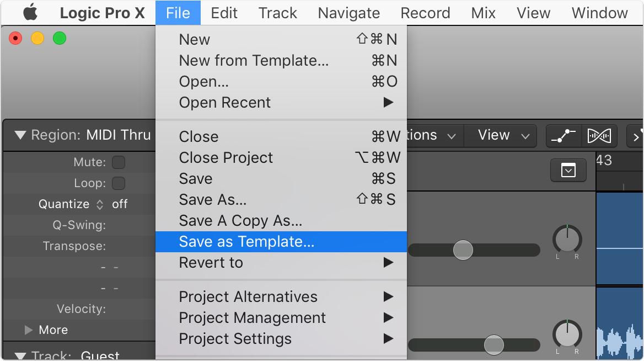Collapse the Region MIDI Thru disclosure triangle
The image size is (644, 361).
20,135
